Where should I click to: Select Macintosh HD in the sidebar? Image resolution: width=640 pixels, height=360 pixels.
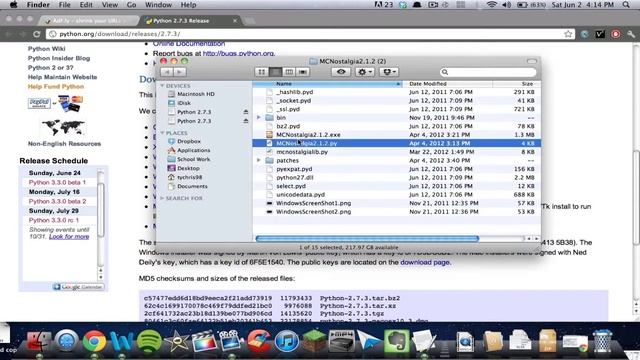[x=196, y=94]
